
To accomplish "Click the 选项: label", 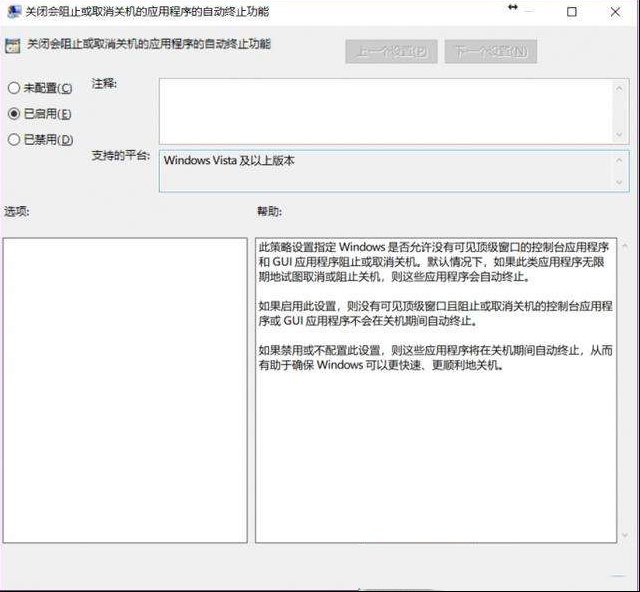I will 17,211.
